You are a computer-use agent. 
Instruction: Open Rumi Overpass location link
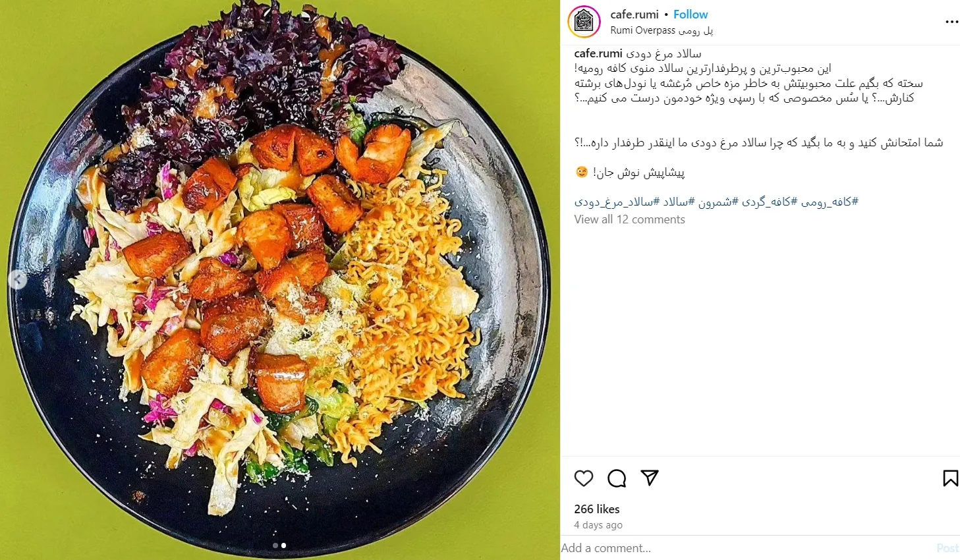click(662, 30)
